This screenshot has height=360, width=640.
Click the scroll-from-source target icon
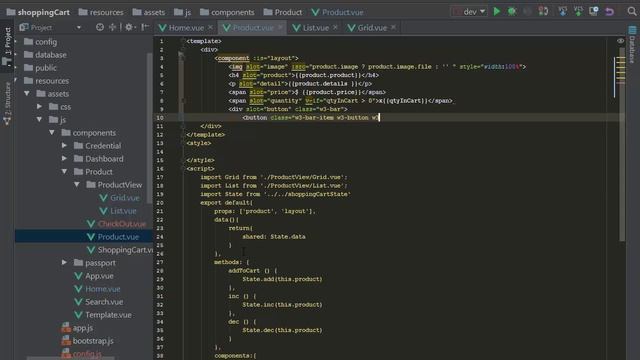click(x=100, y=27)
